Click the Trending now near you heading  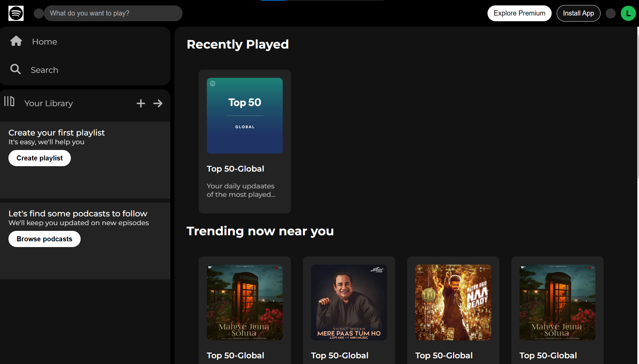tap(260, 231)
